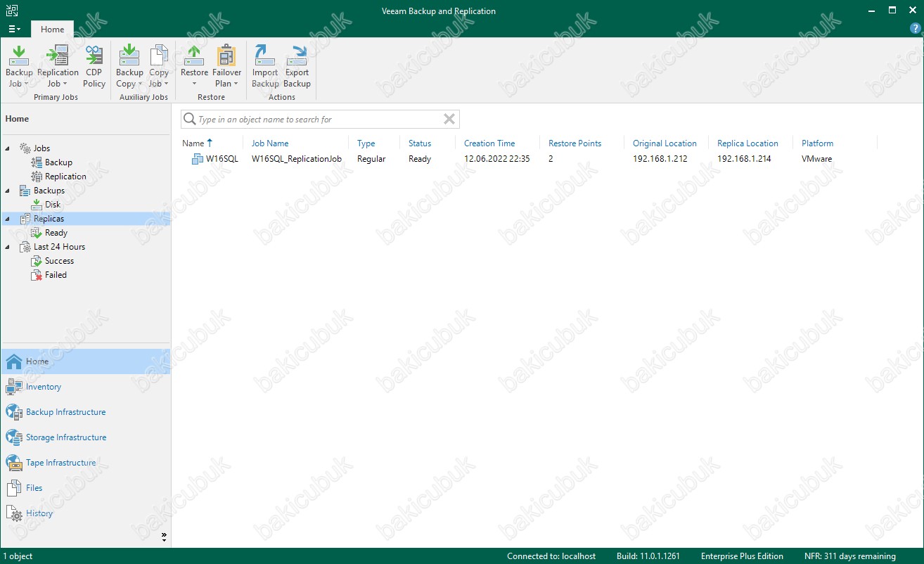Sort by the Type column

click(x=366, y=143)
